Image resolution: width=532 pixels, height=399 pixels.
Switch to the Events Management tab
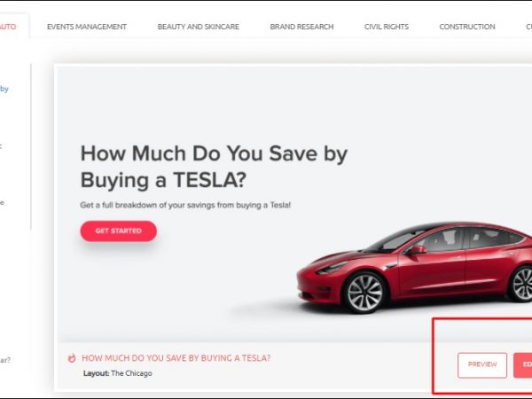(87, 27)
